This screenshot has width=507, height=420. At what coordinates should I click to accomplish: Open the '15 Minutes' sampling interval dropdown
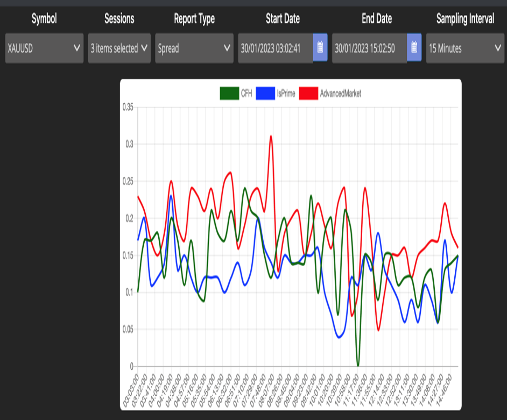(464, 48)
